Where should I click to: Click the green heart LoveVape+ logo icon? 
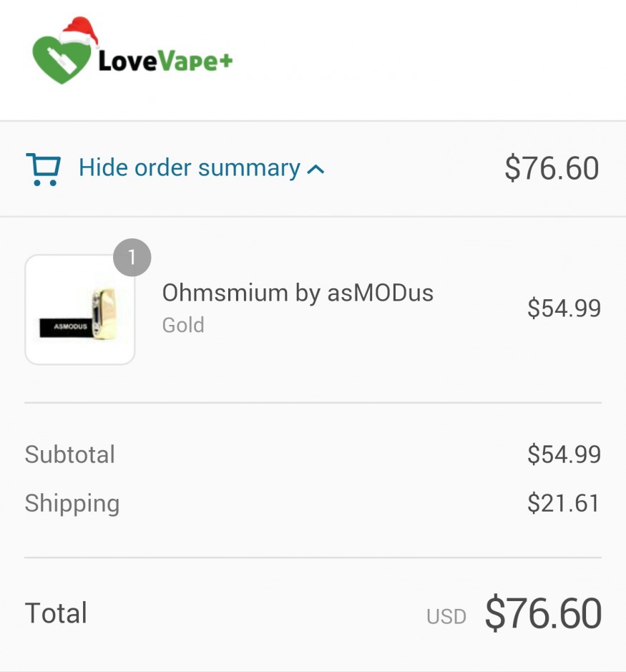[x=62, y=60]
